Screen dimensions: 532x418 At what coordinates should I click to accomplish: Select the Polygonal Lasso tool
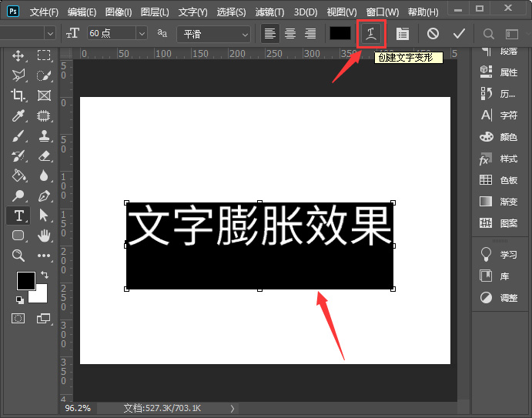tap(18, 75)
